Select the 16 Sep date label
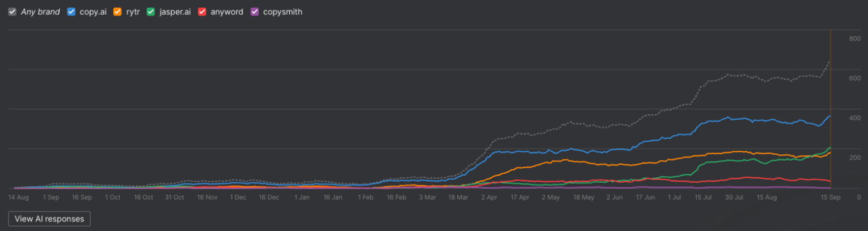Viewport: 868px width, 231px height. [82, 197]
